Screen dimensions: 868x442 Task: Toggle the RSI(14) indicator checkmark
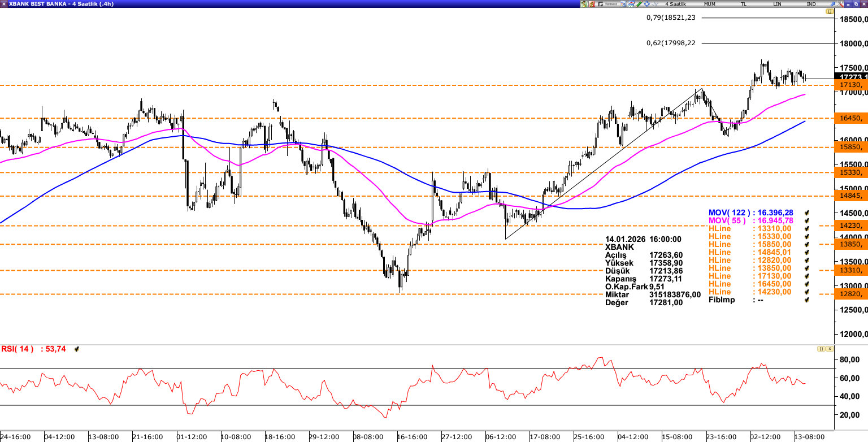tap(77, 349)
